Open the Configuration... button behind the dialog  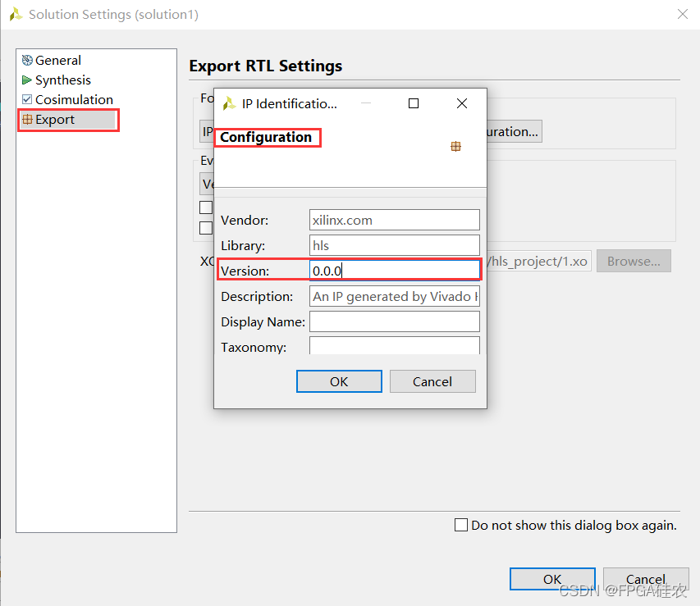tap(514, 131)
